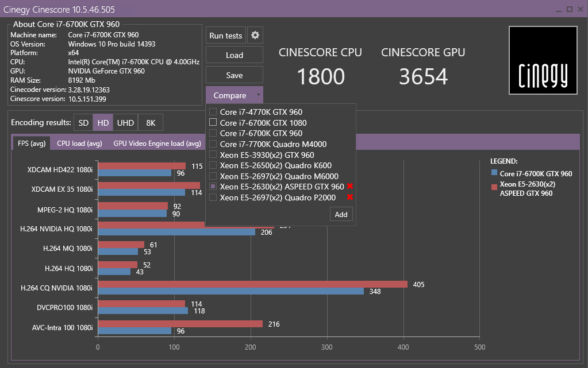The height and width of the screenshot is (368, 588).
Task: Check the Xeon E5-2650(x2) Quadro K600 checkbox
Action: coord(213,165)
